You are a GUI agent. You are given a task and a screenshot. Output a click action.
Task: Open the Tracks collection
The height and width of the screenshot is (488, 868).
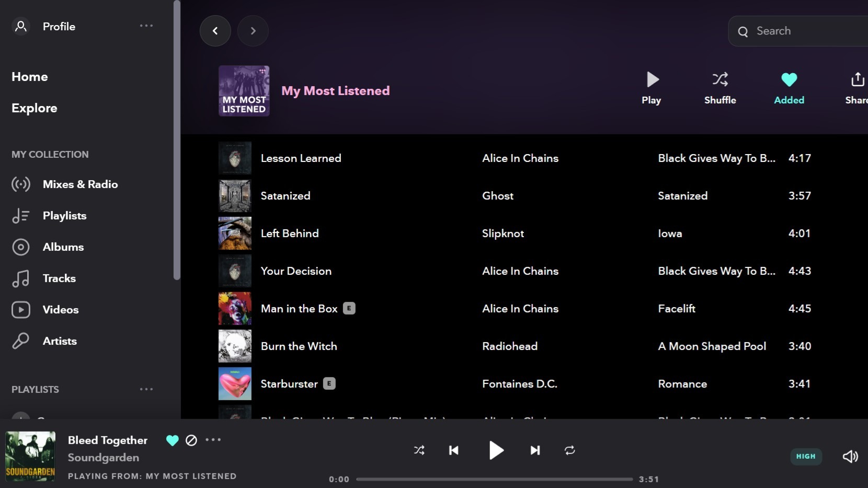click(59, 278)
